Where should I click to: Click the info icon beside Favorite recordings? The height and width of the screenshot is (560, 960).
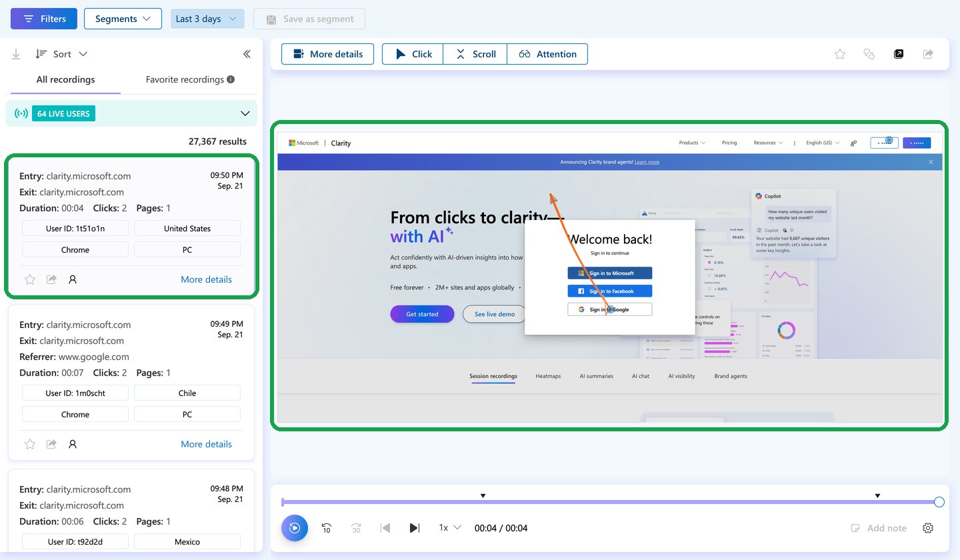pyautogui.click(x=231, y=79)
